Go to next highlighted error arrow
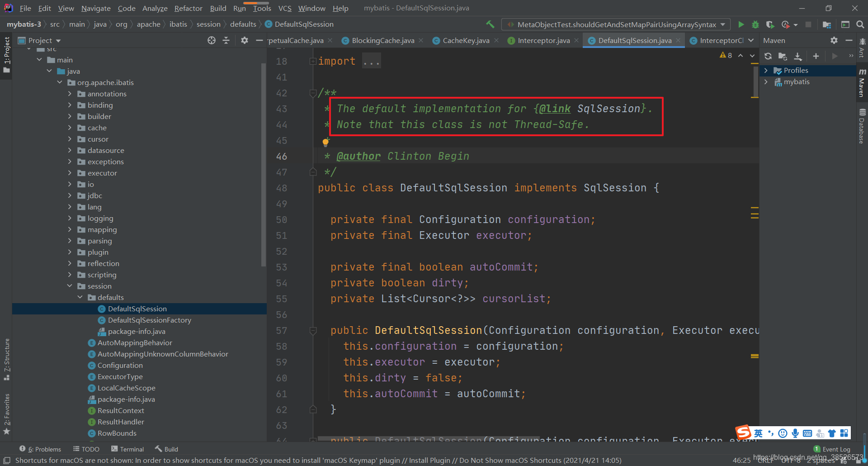 pos(752,55)
